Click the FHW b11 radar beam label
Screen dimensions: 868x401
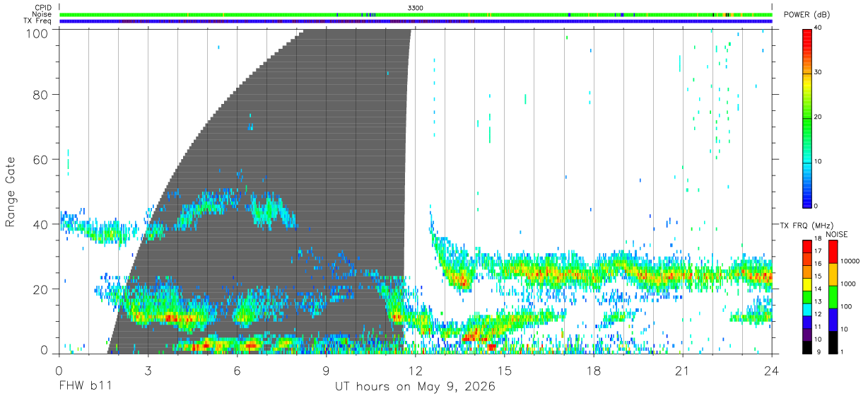[85, 387]
